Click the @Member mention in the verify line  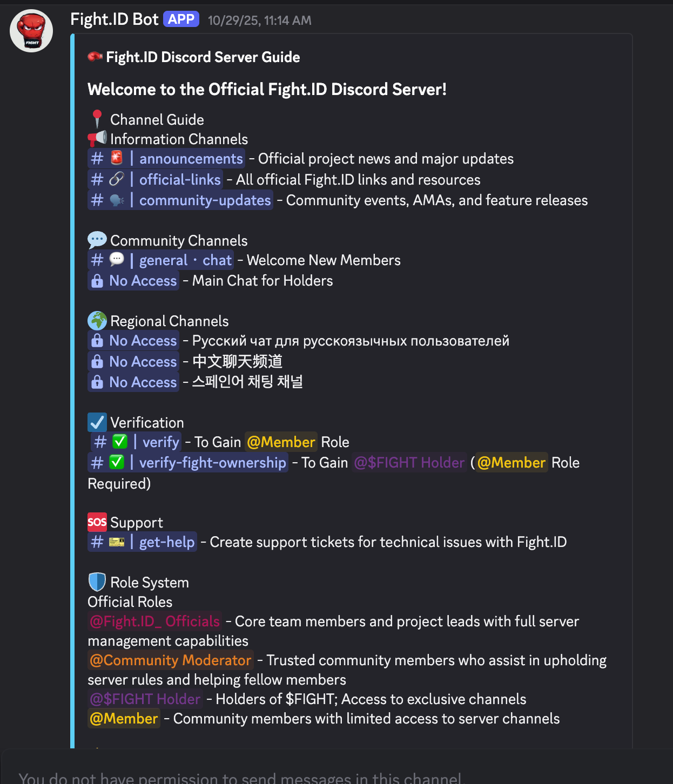click(x=281, y=442)
